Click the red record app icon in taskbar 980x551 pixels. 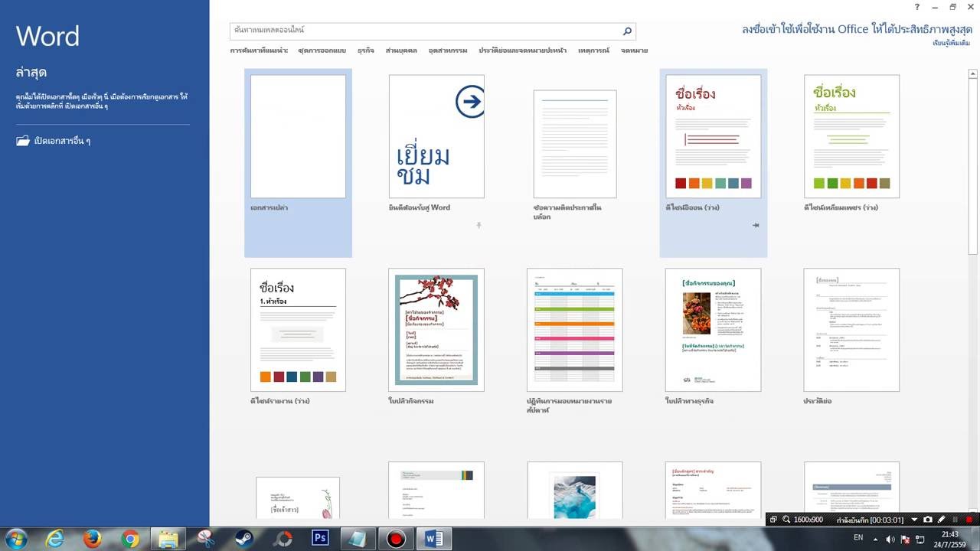click(x=397, y=539)
